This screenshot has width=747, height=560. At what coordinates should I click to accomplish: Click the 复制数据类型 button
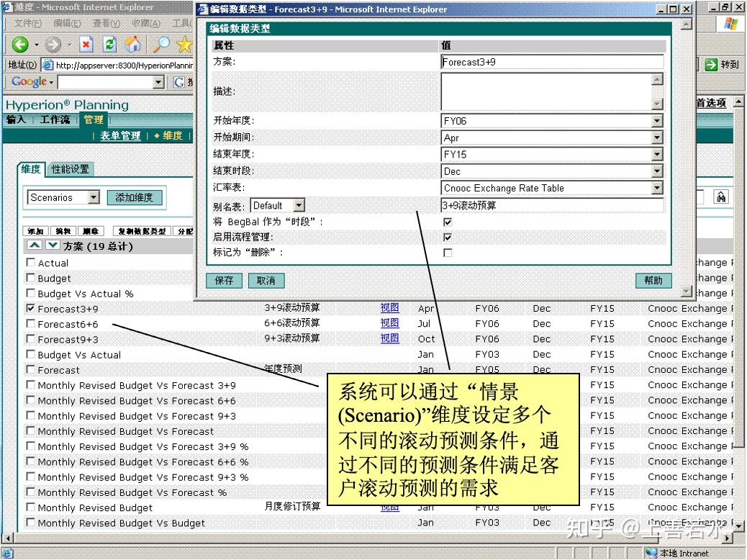pos(142,231)
